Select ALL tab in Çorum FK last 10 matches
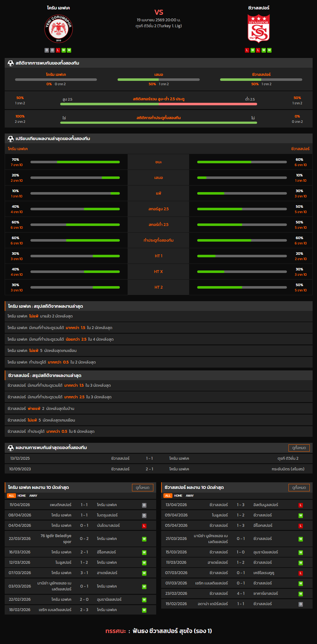The height and width of the screenshot is (644, 317). pyautogui.click(x=11, y=495)
